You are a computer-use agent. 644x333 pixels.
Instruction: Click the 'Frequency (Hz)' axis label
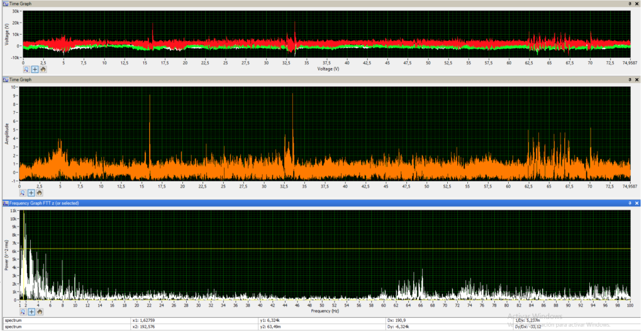[325, 311]
